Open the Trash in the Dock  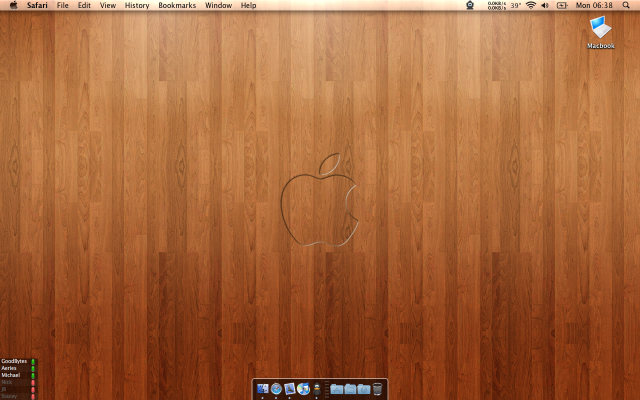378,389
